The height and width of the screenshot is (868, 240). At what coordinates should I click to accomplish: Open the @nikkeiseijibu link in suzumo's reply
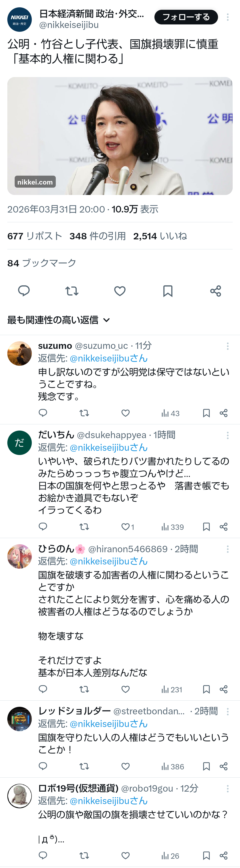pyautogui.click(x=108, y=358)
